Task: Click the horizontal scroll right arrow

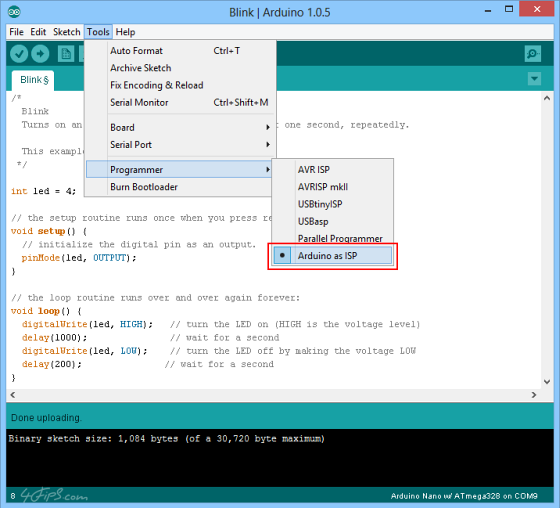Action: coord(534,395)
